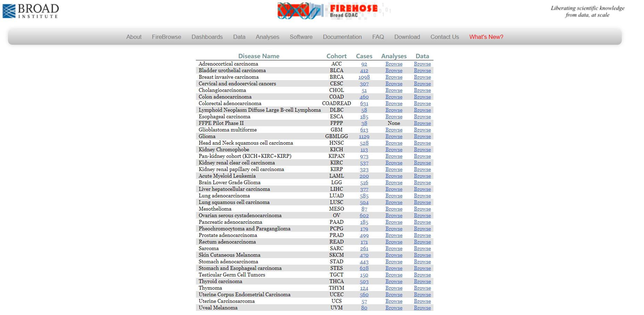
Task: Open the Download menu
Action: [407, 37]
